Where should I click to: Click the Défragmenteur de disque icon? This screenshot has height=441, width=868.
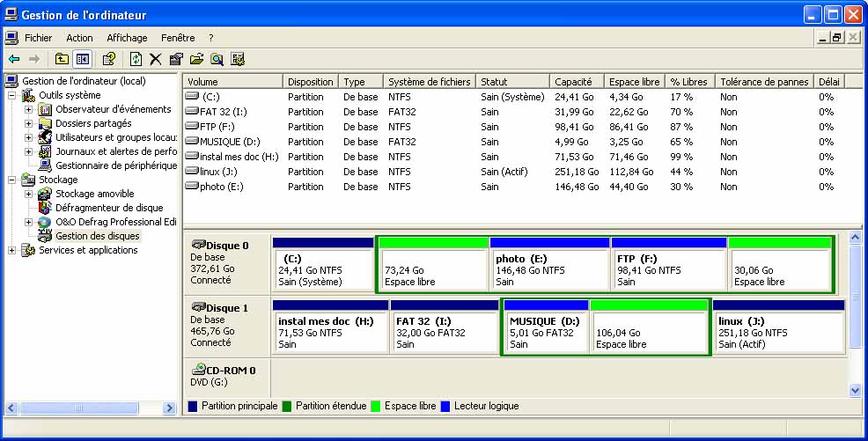click(x=45, y=208)
